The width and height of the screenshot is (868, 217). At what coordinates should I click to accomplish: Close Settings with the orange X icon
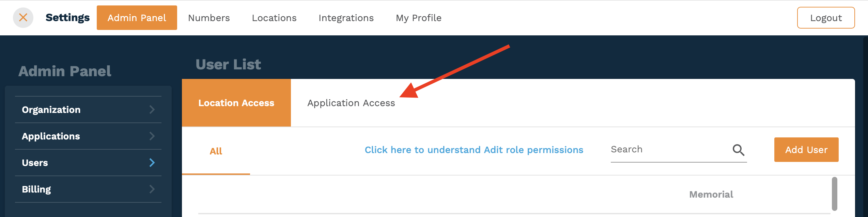(23, 17)
